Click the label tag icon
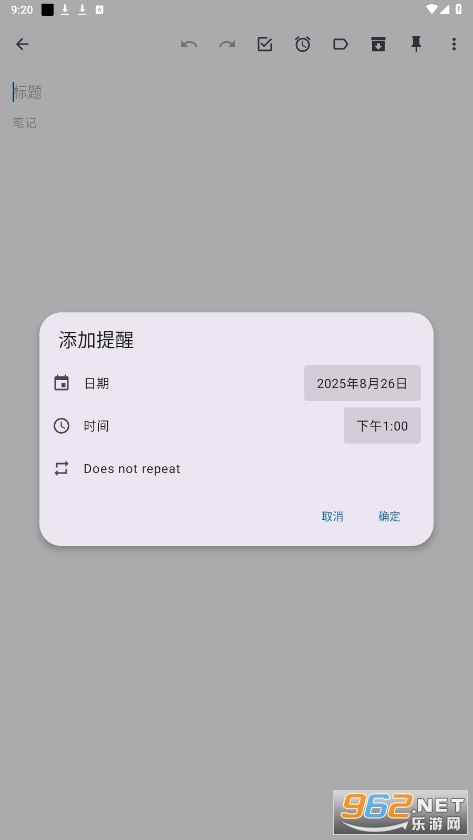 pyautogui.click(x=340, y=44)
